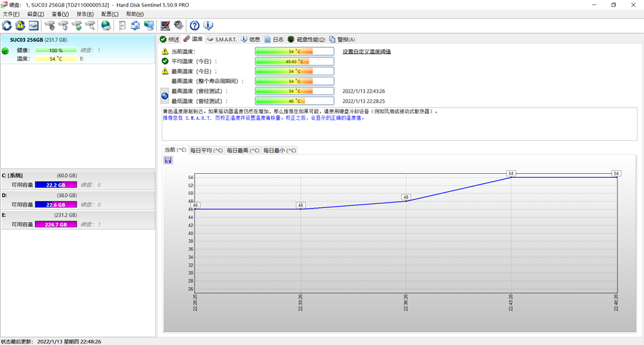Click the 46 data label at 22:33:26
This screenshot has height=345, width=644.
301,205
